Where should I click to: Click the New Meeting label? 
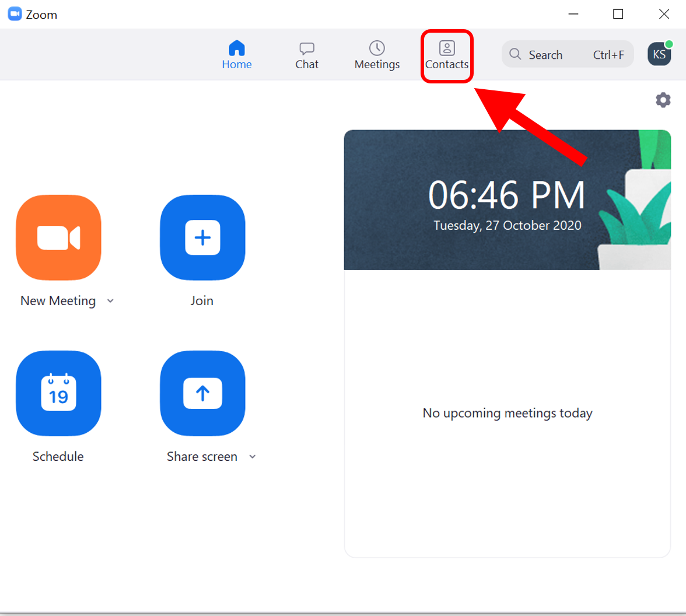coord(58,301)
